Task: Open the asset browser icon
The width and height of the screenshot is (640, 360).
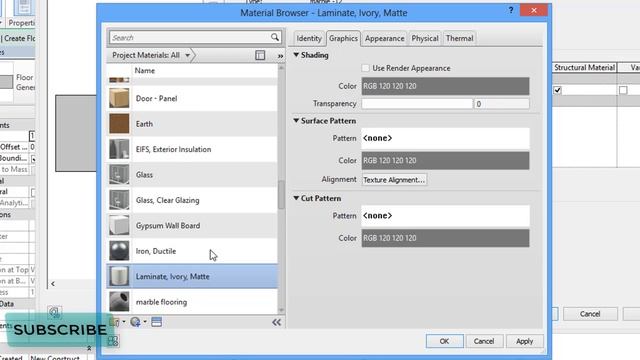Action: [x=156, y=322]
